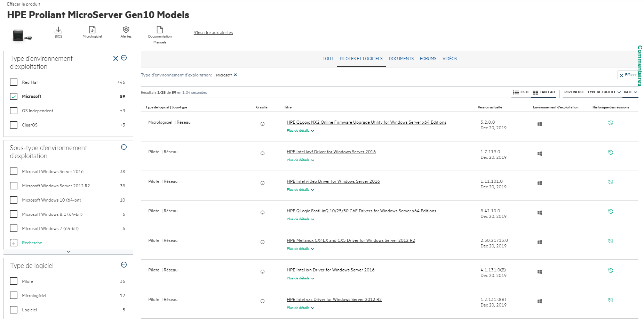The width and height of the screenshot is (644, 319).
Task: Check the Pilote software type checkbox
Action: (x=14, y=281)
